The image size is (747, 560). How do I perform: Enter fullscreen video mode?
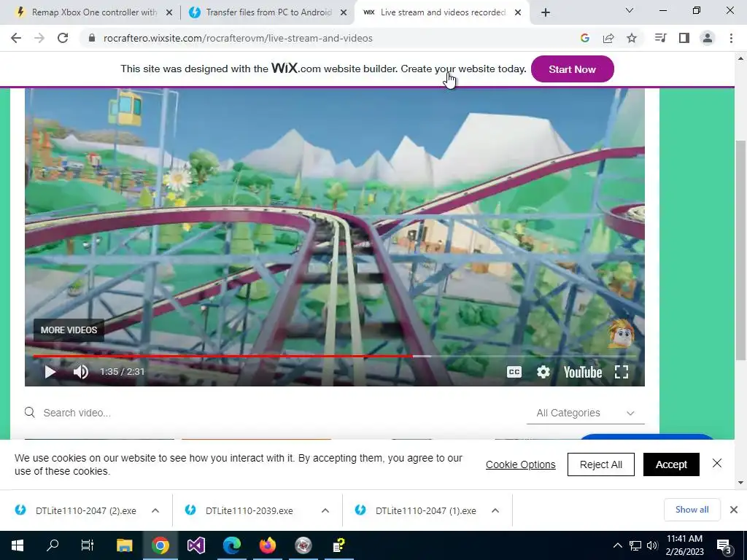point(622,372)
